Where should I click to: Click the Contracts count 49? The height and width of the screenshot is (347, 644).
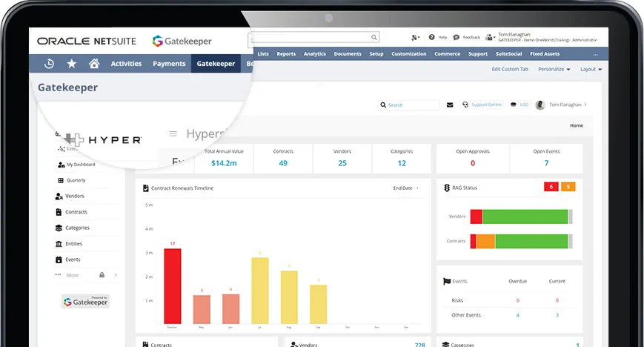pyautogui.click(x=283, y=163)
